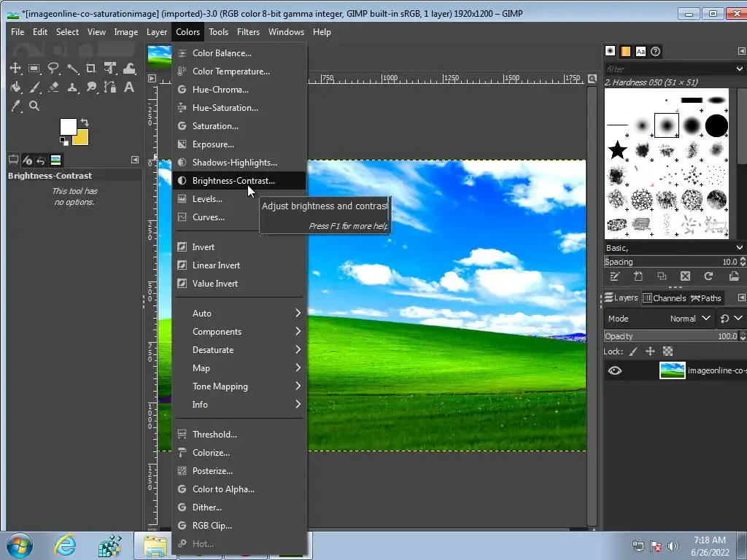
Task: Click the brush filter input field
Action: [x=670, y=69]
